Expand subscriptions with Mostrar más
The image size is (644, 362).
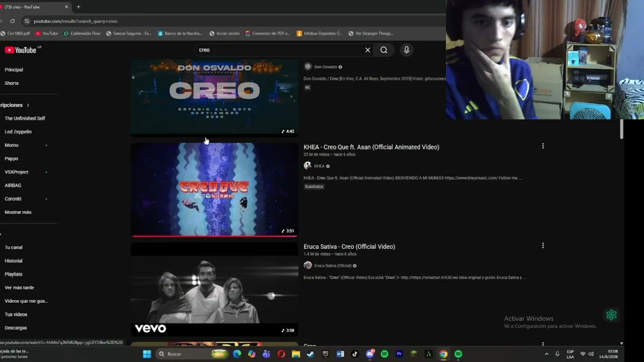pos(18,212)
